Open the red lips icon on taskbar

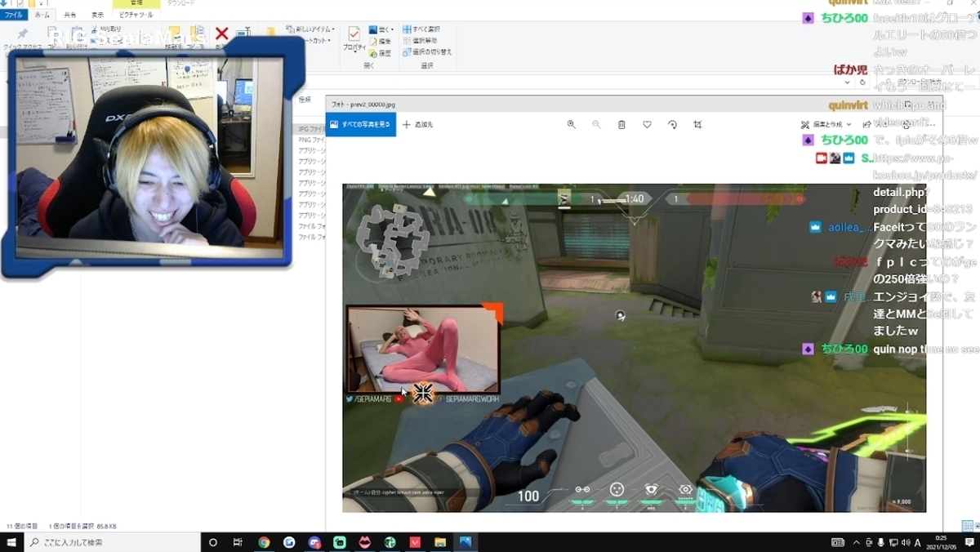click(365, 542)
